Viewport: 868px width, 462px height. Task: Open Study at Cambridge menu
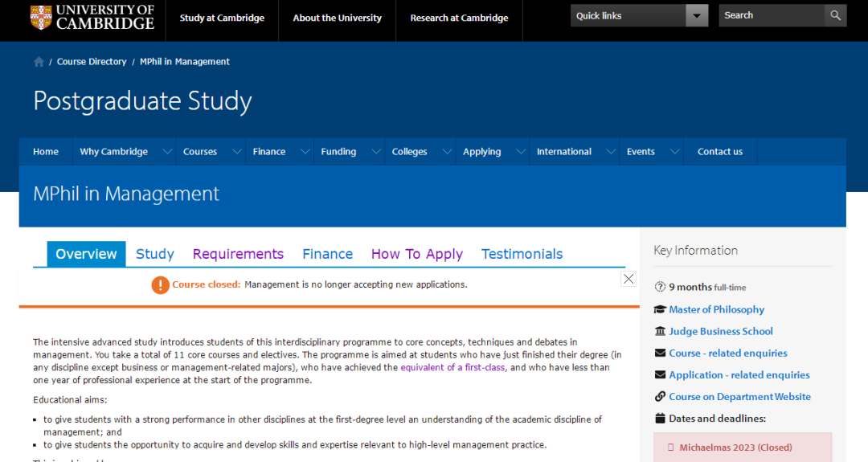pos(222,18)
